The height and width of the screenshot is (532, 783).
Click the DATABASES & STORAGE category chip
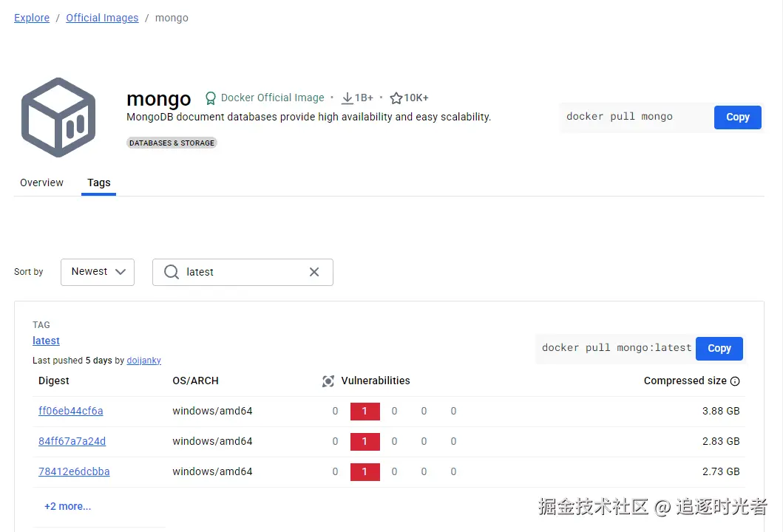[x=172, y=143]
